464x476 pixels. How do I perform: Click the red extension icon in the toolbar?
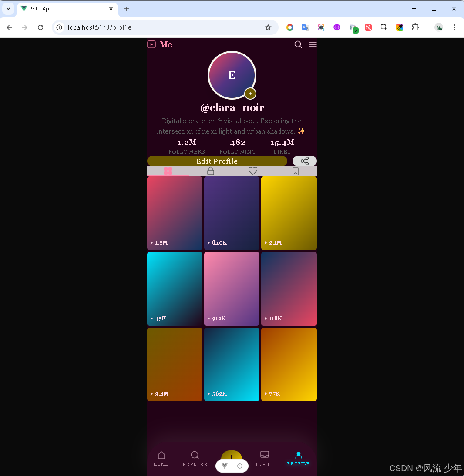pos(368,27)
